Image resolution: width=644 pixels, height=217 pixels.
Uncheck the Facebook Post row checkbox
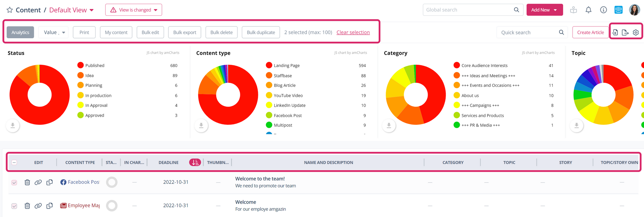click(14, 182)
